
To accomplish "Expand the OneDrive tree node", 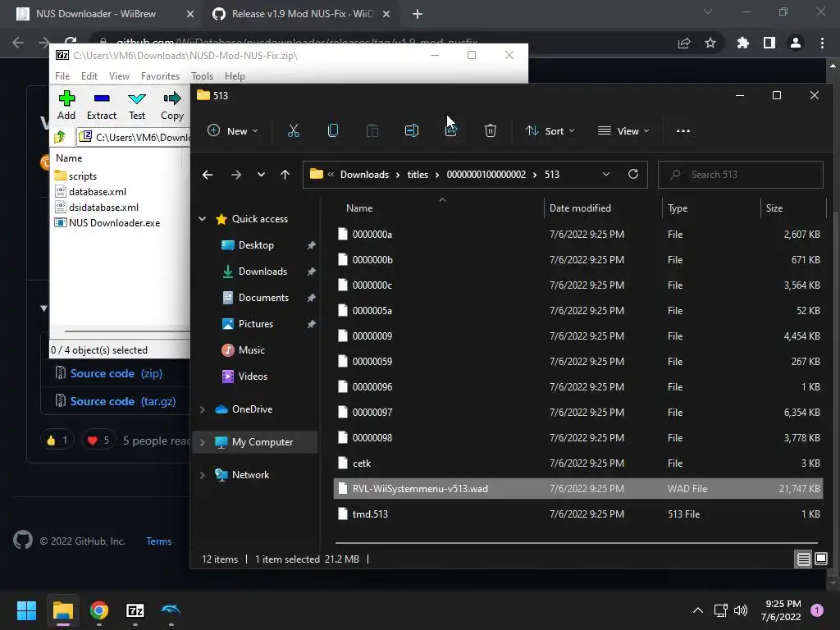I will point(203,409).
